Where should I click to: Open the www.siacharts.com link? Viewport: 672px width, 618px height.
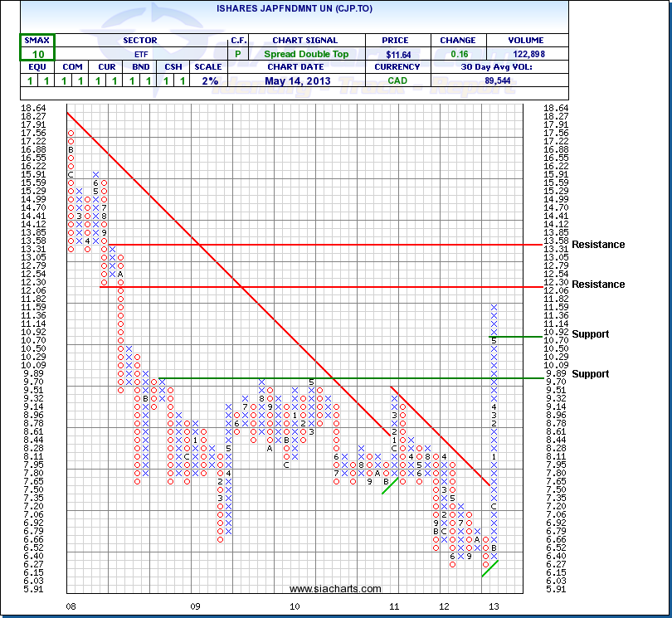point(335,589)
